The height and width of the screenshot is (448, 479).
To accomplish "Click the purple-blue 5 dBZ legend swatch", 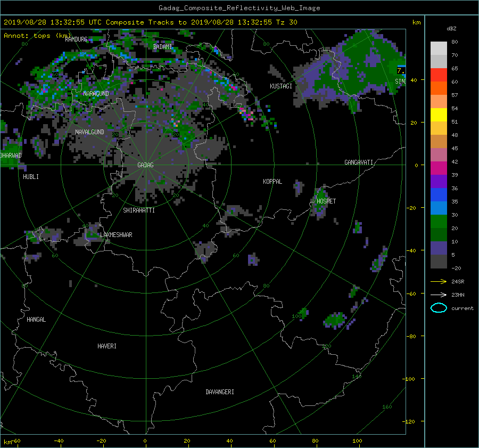I will (439, 248).
